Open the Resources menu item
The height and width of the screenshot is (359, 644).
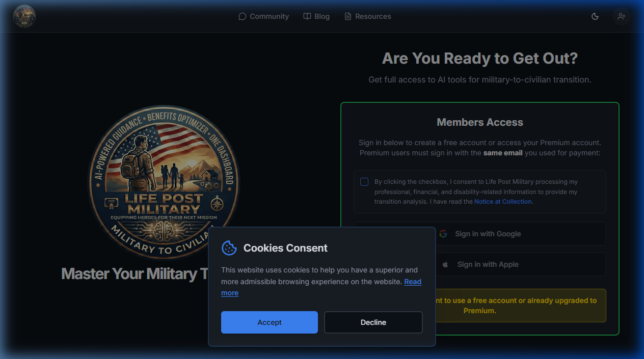[372, 16]
